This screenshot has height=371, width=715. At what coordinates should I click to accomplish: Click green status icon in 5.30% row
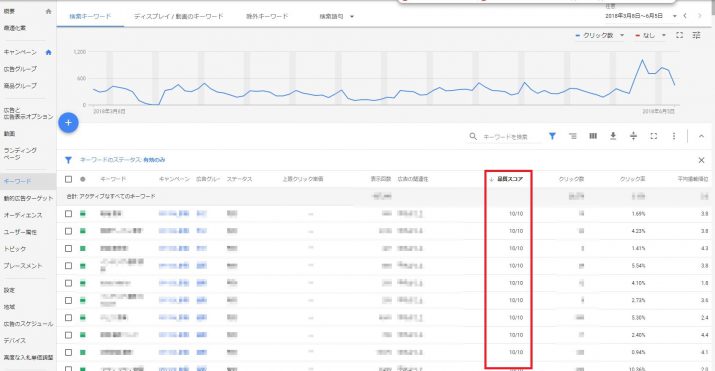pyautogui.click(x=83, y=318)
